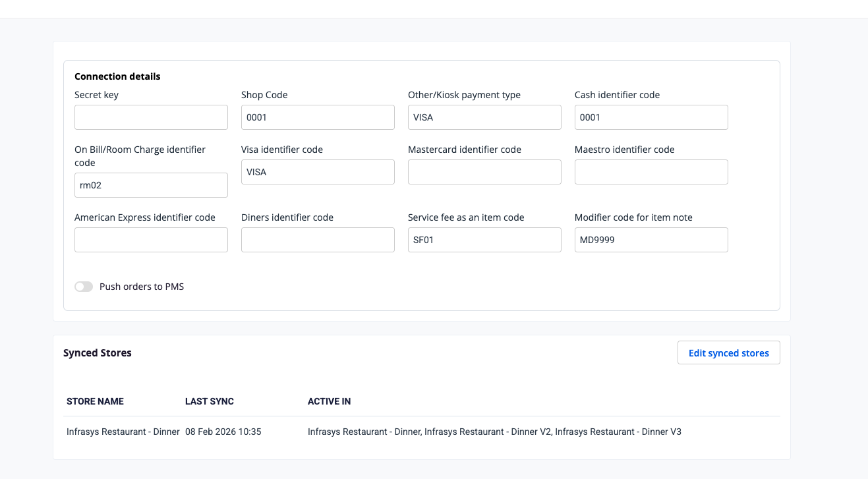Click the STORE NAME column header
This screenshot has height=479, width=868.
[x=95, y=401]
